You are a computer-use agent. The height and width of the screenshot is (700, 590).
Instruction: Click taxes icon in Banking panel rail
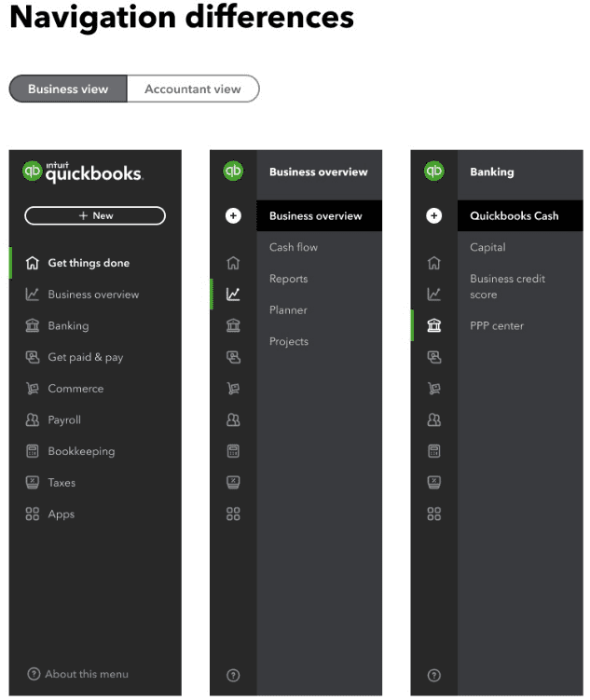(433, 483)
